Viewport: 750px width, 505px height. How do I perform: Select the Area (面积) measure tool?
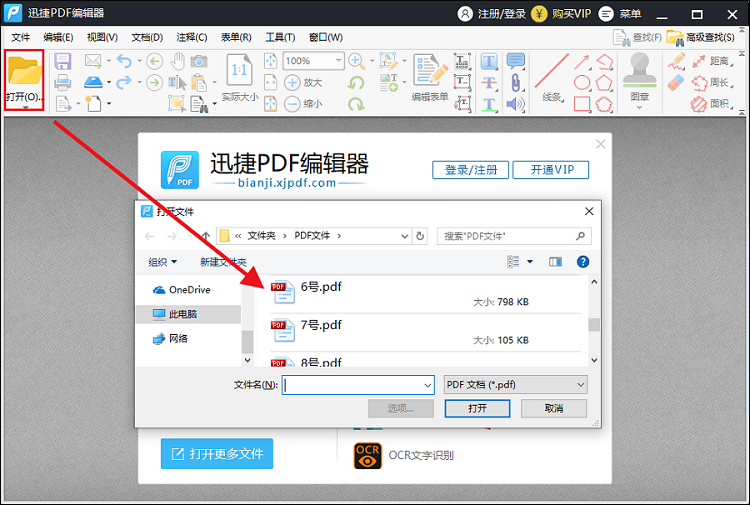pyautogui.click(x=712, y=104)
